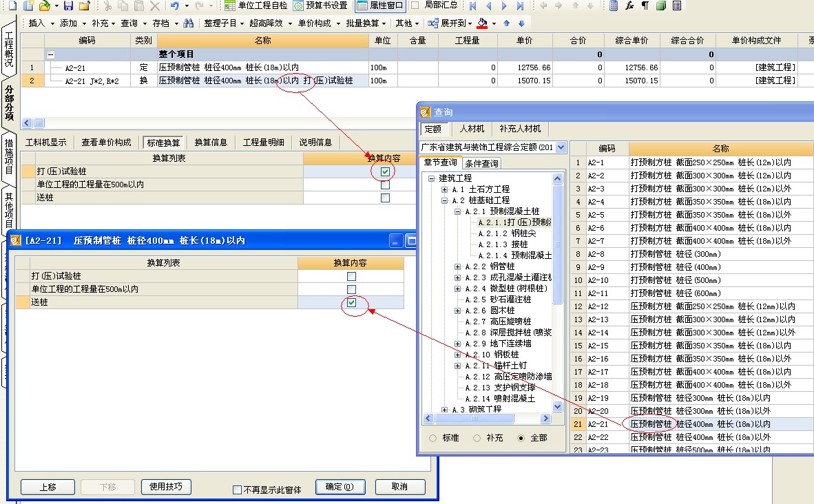
Task: Select the 标准 radio button
Action: pos(433,438)
